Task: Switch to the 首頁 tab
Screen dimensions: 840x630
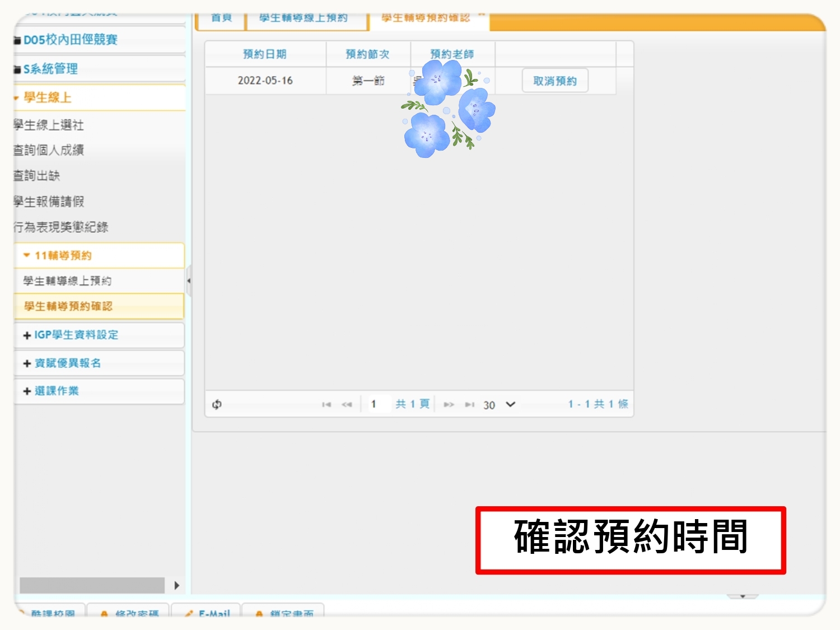Action: [x=221, y=18]
